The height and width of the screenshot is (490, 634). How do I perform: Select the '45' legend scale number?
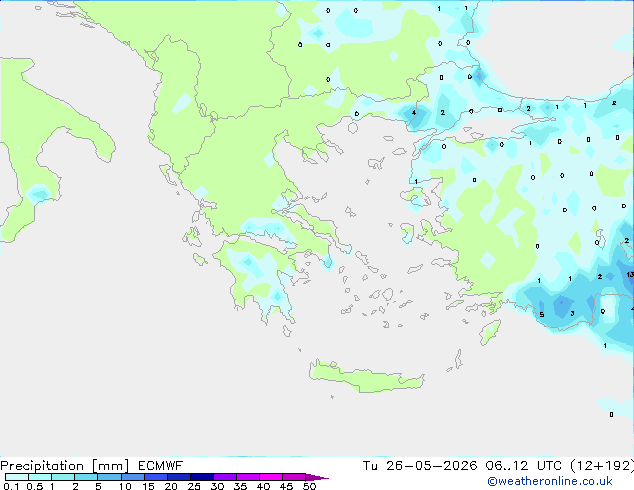pos(286,486)
